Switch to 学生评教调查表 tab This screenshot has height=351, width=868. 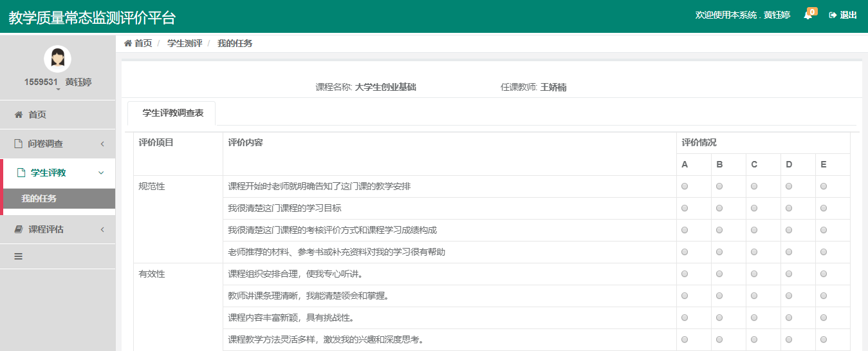tap(172, 113)
